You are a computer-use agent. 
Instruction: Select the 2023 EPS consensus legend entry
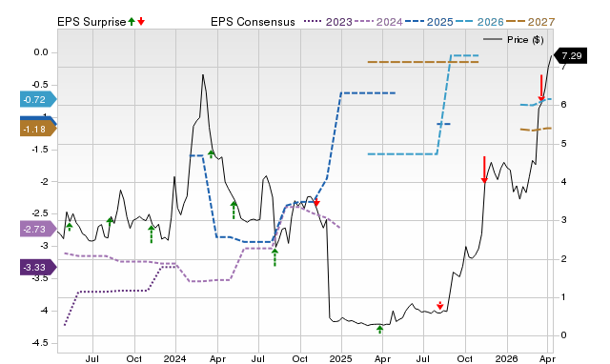pyautogui.click(x=328, y=22)
